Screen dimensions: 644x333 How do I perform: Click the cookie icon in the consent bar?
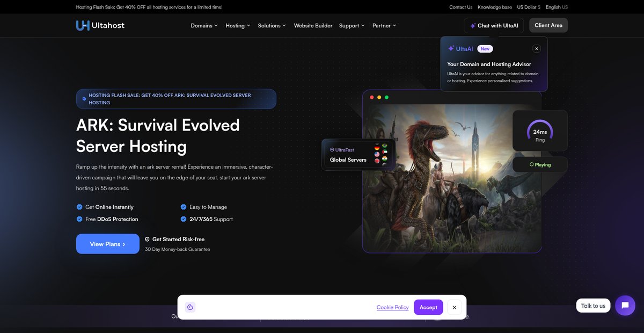coord(190,307)
